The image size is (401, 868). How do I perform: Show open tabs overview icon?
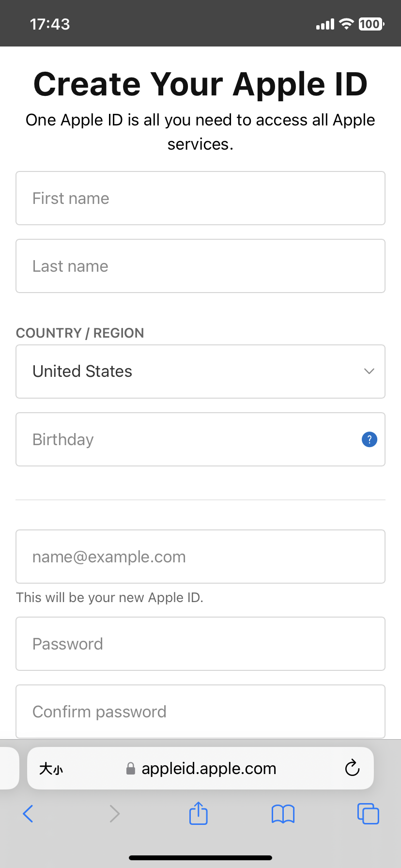[x=368, y=814]
